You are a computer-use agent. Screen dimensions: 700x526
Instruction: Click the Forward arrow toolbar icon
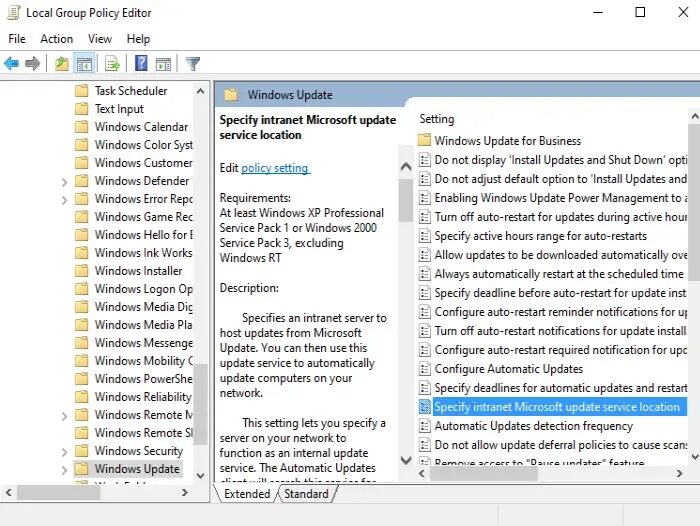coord(33,64)
